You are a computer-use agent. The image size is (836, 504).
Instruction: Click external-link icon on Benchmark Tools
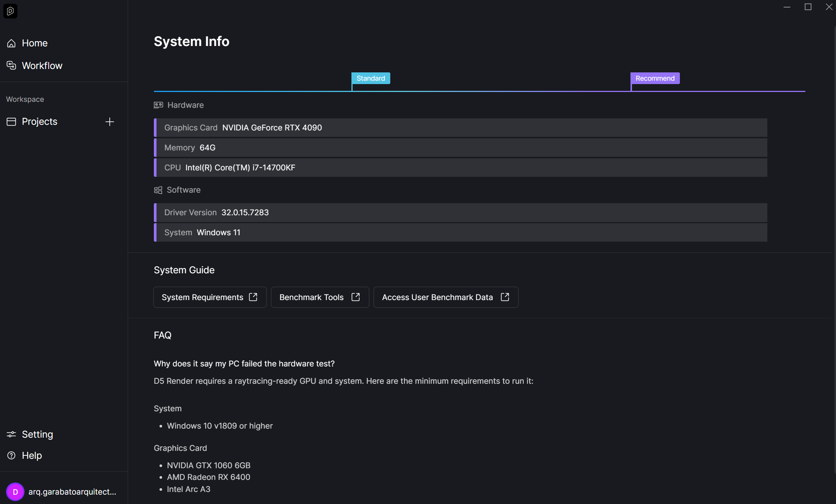pyautogui.click(x=356, y=297)
